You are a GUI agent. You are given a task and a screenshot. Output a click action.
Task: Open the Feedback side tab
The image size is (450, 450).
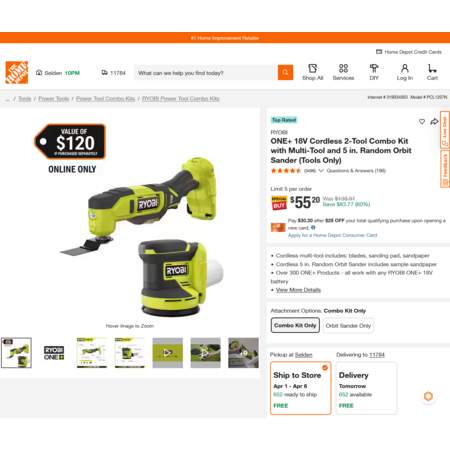(x=445, y=168)
